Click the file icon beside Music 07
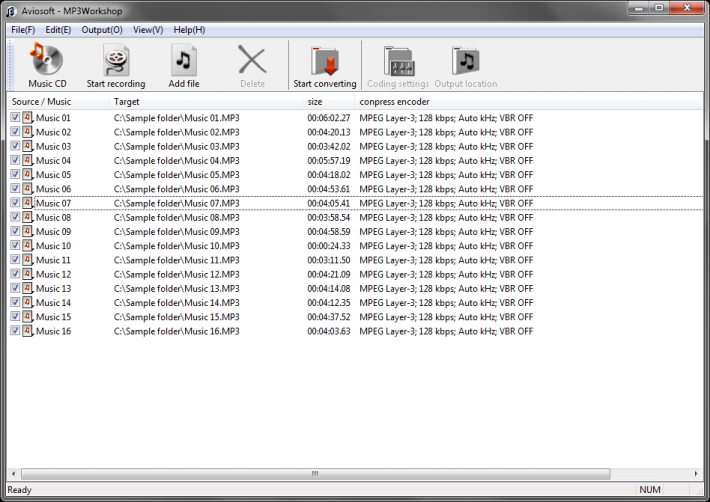This screenshot has width=710, height=502. [x=28, y=203]
